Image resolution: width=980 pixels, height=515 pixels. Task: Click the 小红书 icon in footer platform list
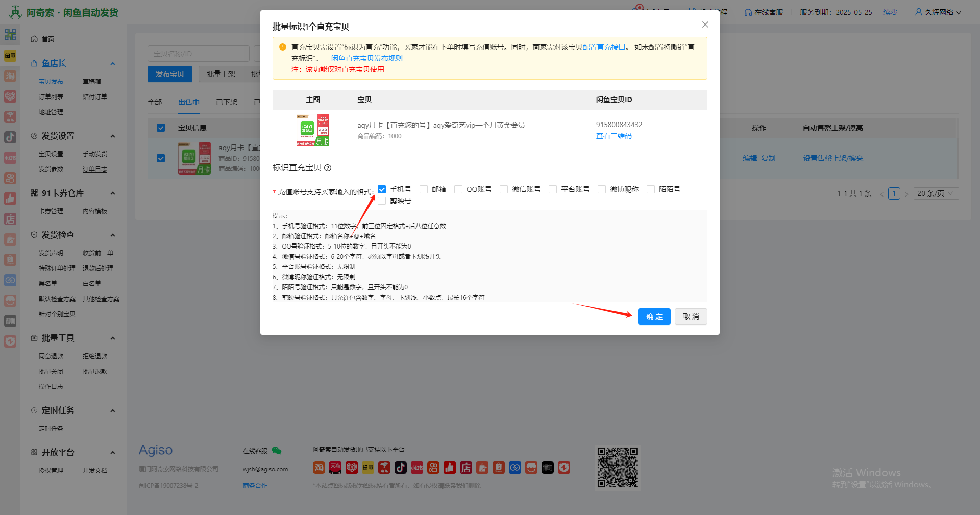(x=417, y=468)
